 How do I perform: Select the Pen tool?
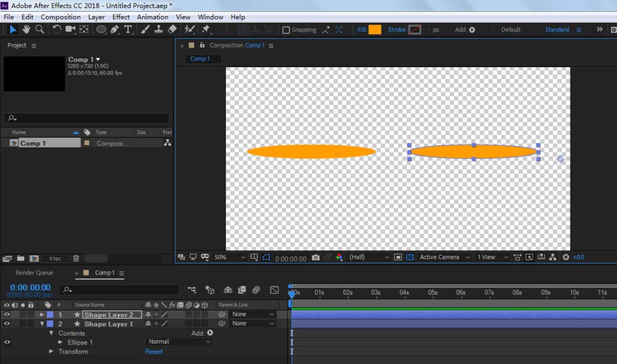click(115, 29)
